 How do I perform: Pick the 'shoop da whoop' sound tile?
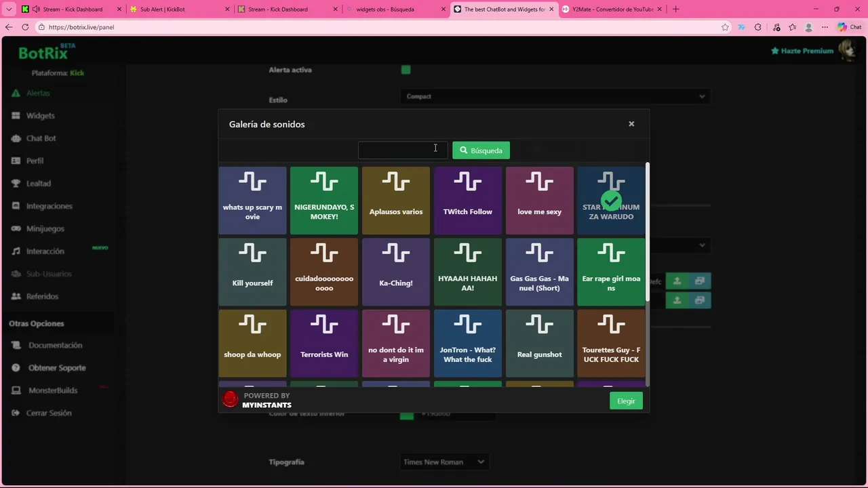coord(252,344)
